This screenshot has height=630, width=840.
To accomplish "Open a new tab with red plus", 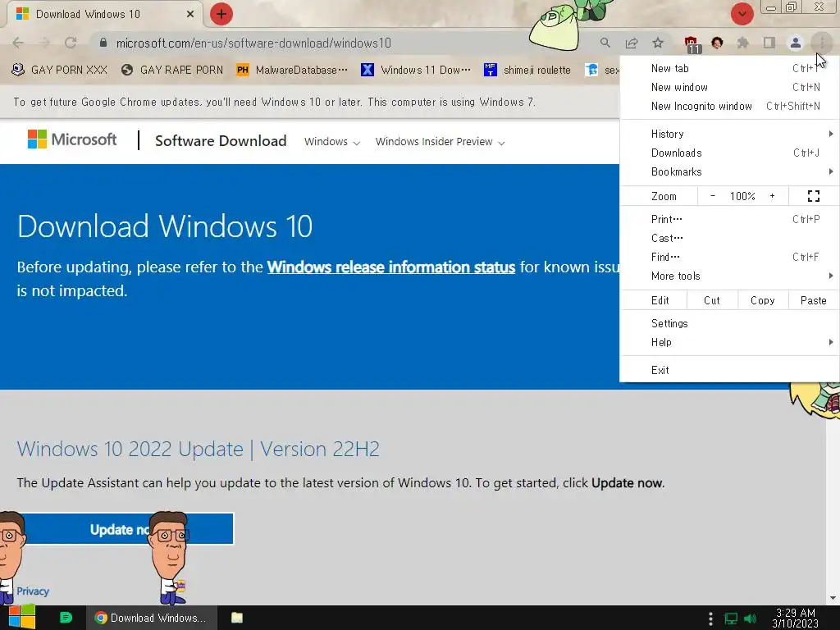I will tap(221, 14).
